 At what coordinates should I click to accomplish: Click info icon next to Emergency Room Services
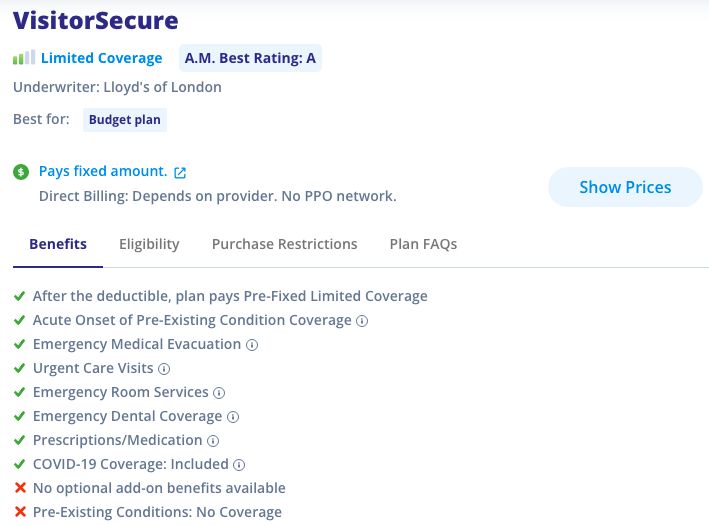tap(220, 393)
